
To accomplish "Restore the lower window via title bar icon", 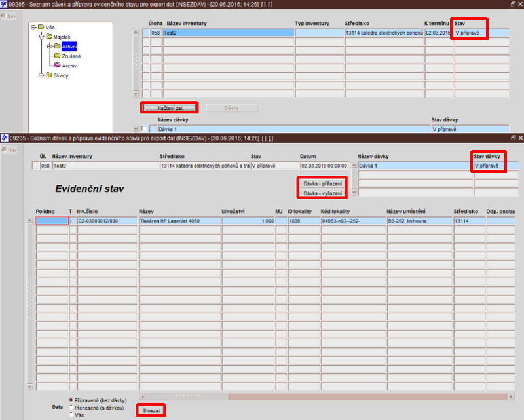I will tap(514, 138).
